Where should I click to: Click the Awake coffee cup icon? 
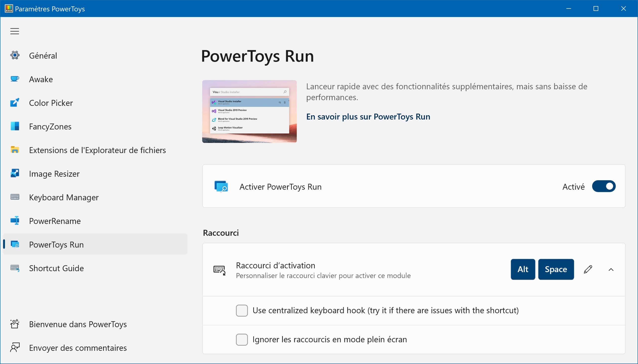[15, 79]
